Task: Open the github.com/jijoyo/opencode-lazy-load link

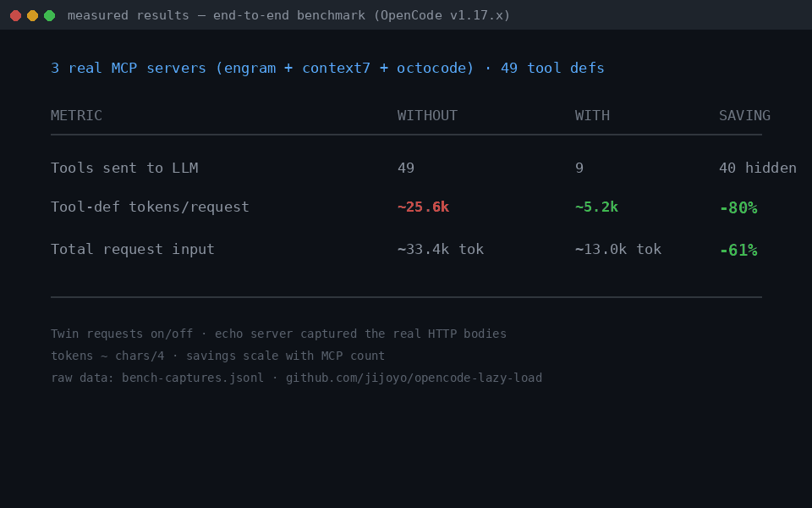Action: [414, 378]
